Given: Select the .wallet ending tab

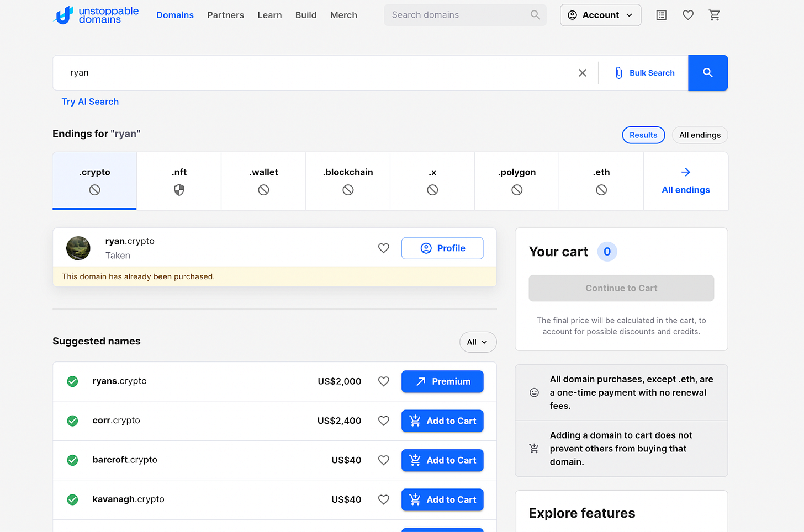Looking at the screenshot, I should [x=263, y=181].
